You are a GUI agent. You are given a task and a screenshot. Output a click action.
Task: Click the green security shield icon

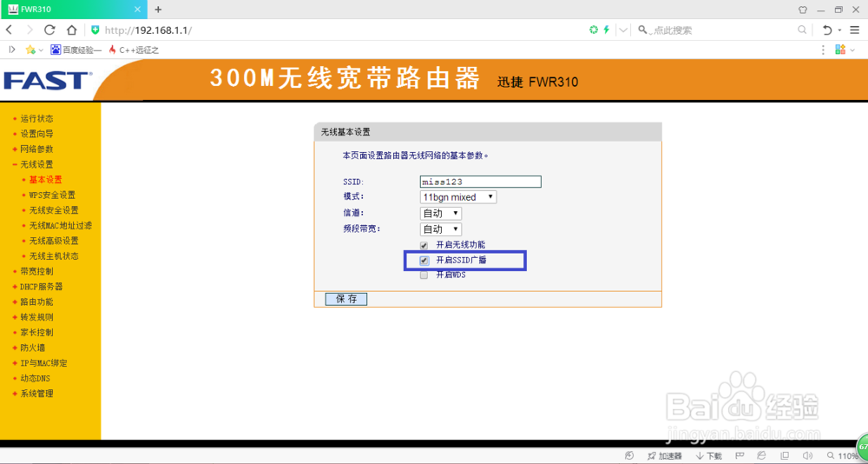coord(95,30)
